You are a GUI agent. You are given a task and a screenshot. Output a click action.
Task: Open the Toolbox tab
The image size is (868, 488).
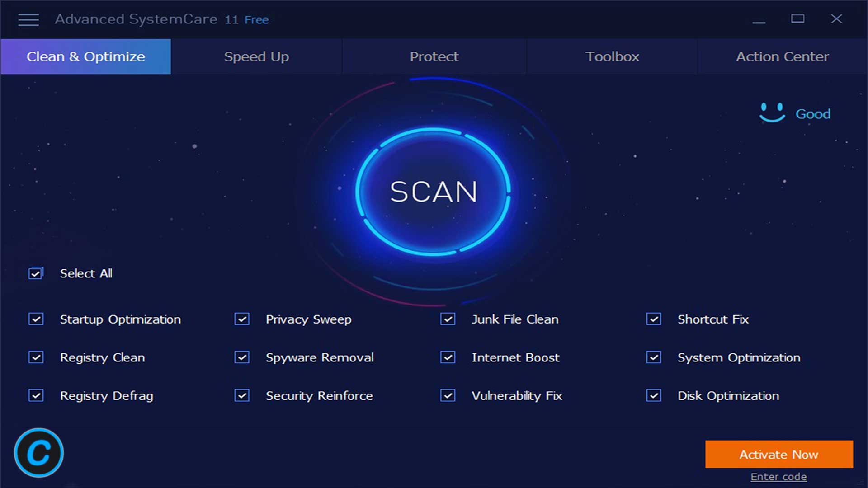click(x=612, y=56)
